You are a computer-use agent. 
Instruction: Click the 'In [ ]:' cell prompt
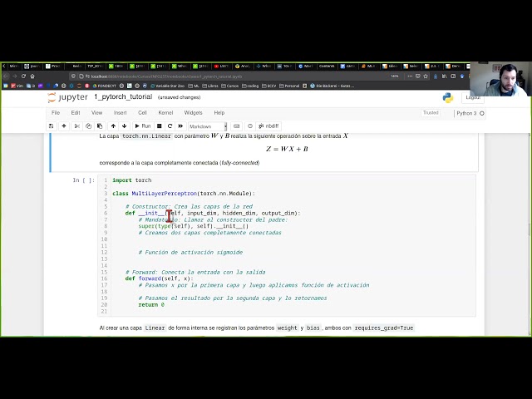click(84, 180)
